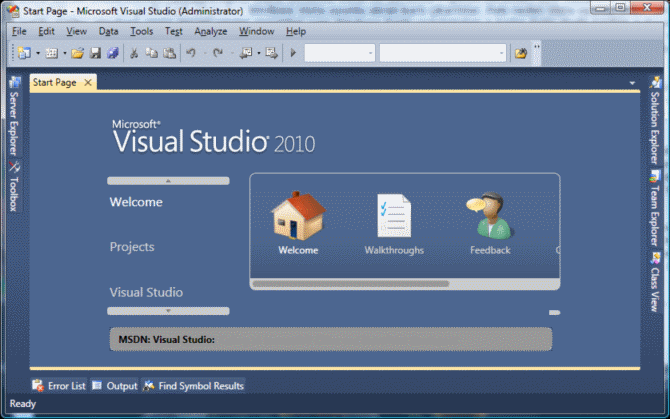Click the Paste clipboard icon
670x419 pixels.
tap(169, 53)
